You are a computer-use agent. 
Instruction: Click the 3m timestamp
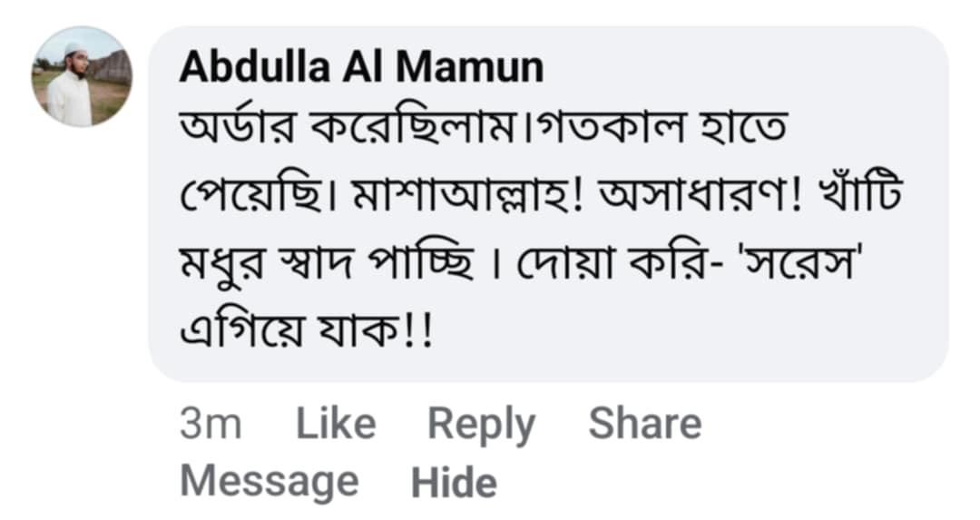click(x=211, y=424)
